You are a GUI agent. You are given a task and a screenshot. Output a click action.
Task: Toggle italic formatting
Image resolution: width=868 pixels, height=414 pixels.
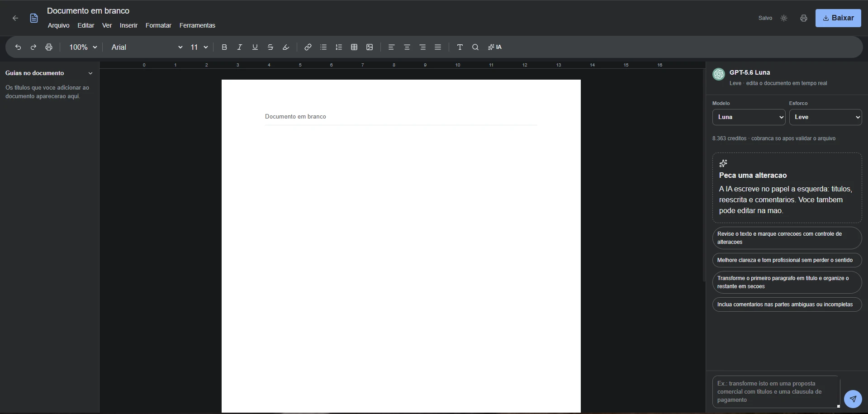point(240,47)
